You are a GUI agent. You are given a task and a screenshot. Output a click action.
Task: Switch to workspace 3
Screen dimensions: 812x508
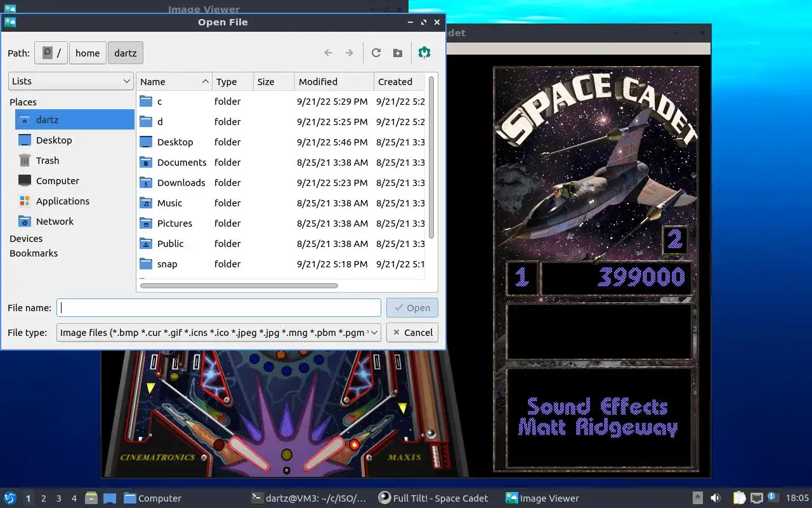click(59, 498)
